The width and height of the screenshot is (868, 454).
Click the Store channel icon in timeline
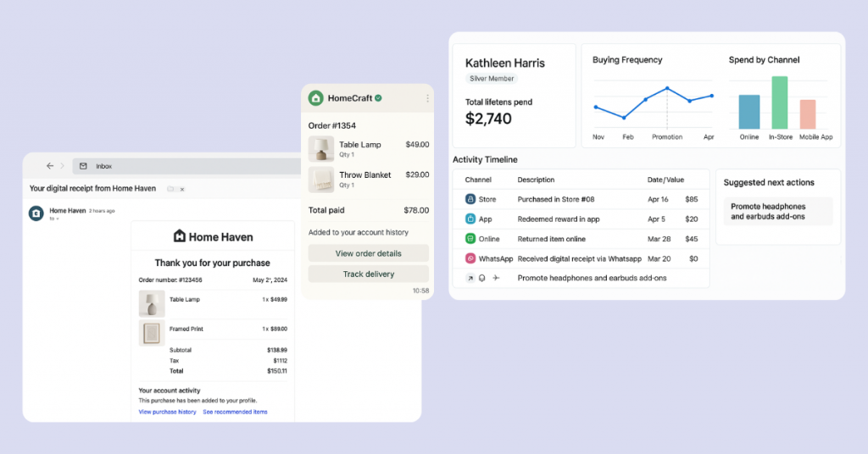[x=470, y=199]
